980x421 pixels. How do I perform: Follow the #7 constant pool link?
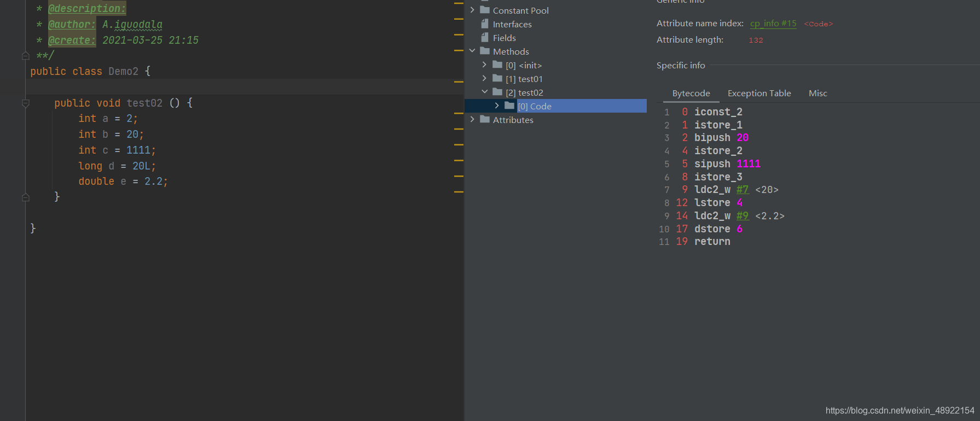[x=743, y=190]
